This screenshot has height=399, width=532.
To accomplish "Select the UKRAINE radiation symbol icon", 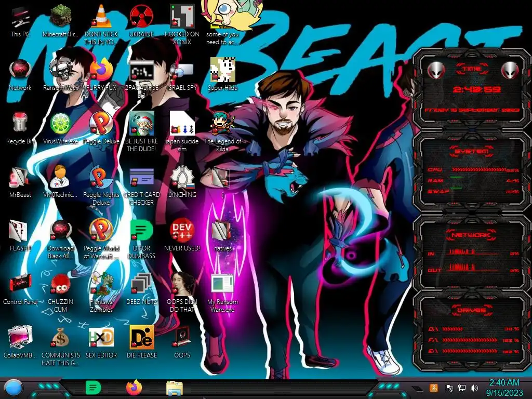I will click(x=141, y=21).
